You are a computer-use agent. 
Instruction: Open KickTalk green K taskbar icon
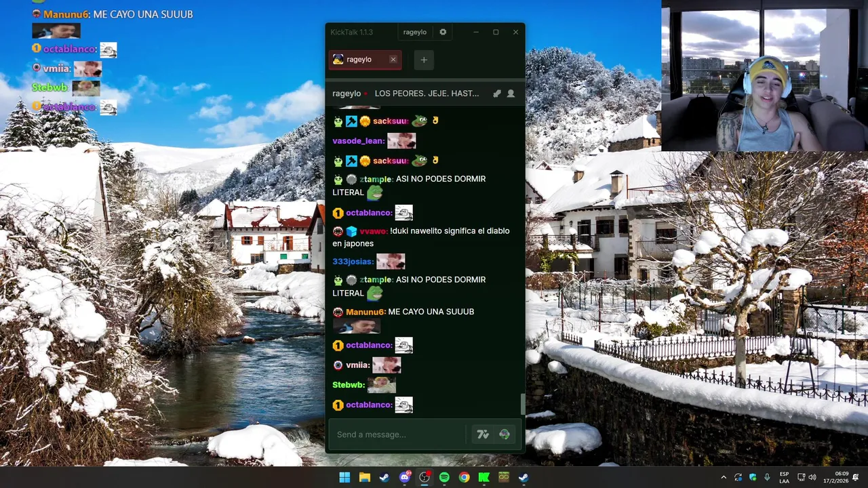pyautogui.click(x=484, y=477)
